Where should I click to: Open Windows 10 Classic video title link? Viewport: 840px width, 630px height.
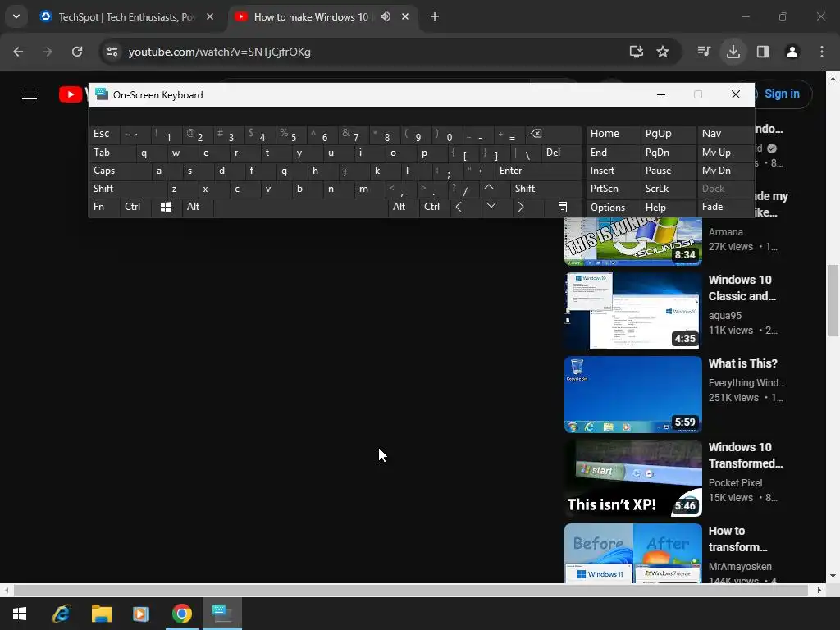pos(742,288)
